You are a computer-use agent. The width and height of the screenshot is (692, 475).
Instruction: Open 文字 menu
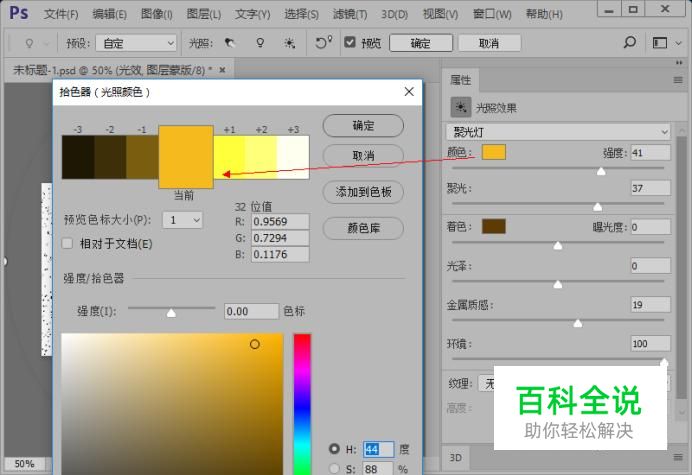[x=252, y=14]
